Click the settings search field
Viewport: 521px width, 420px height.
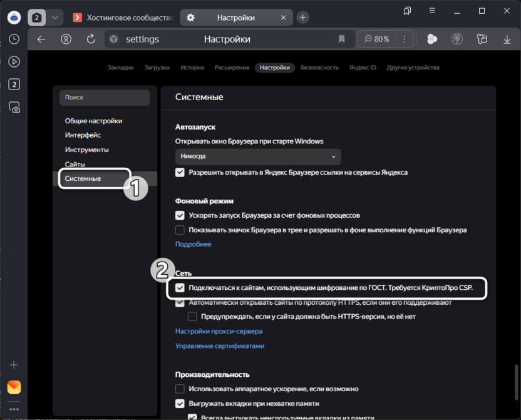tap(105, 98)
